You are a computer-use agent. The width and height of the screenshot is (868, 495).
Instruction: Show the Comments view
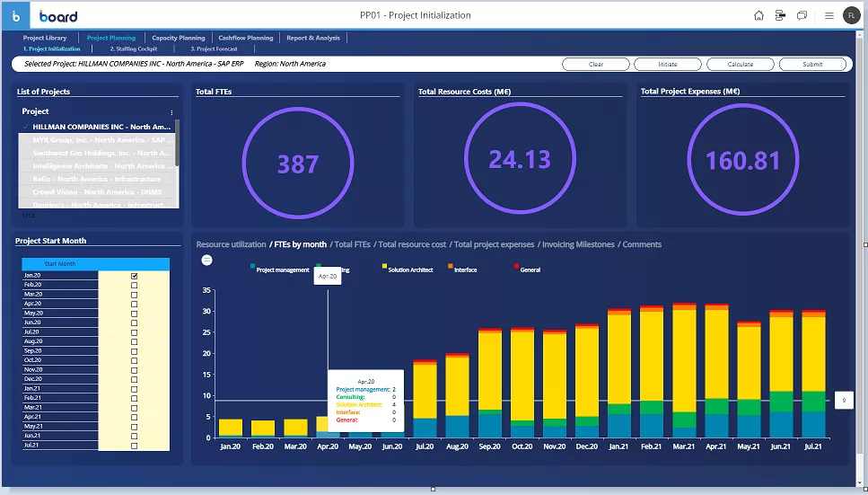(642, 244)
